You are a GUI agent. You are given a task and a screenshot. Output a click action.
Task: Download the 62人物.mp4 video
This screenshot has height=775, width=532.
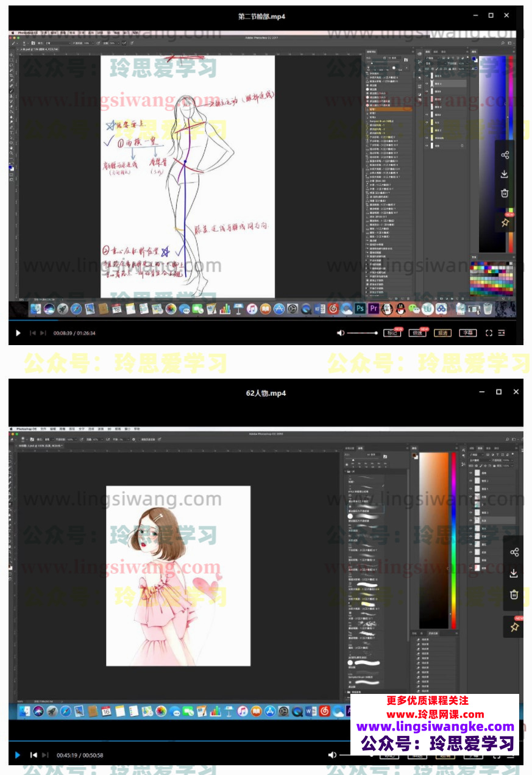[514, 573]
